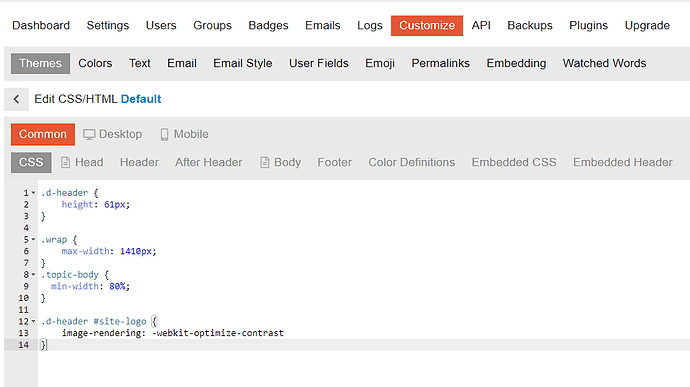690x387 pixels.
Task: Switch to the Email Style sub-tab
Action: click(x=242, y=63)
